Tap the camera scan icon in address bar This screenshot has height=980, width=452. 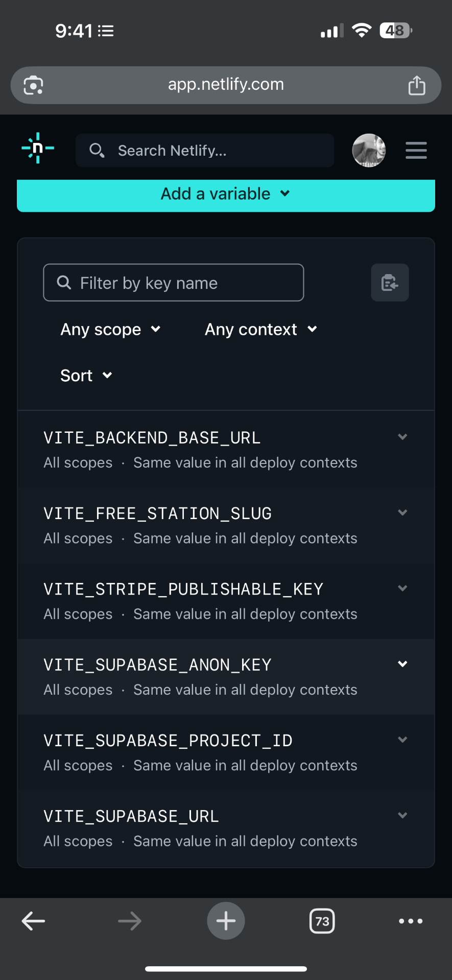click(34, 85)
